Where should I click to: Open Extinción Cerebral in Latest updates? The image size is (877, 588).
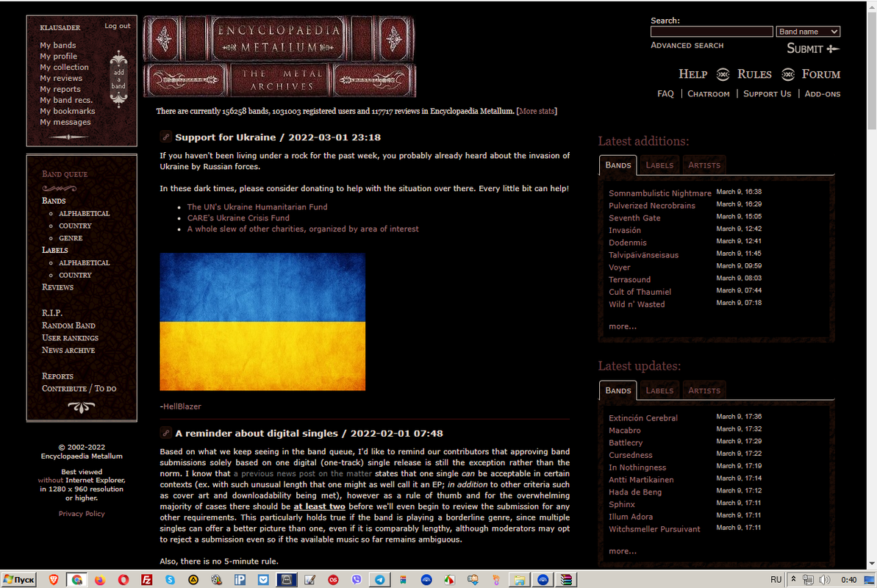642,418
